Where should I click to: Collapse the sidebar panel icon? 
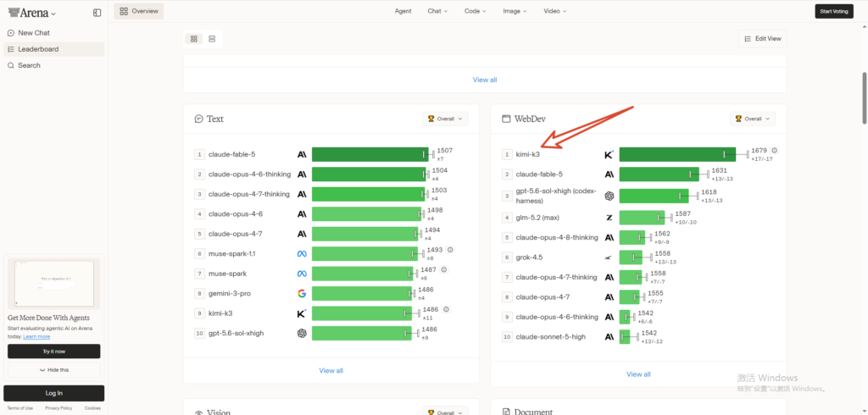[x=97, y=13]
